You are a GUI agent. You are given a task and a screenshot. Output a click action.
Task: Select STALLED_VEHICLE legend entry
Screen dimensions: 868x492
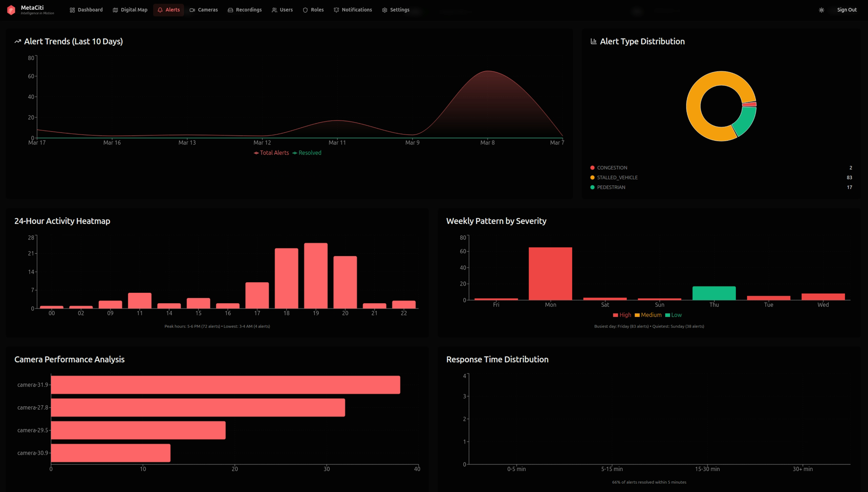617,177
